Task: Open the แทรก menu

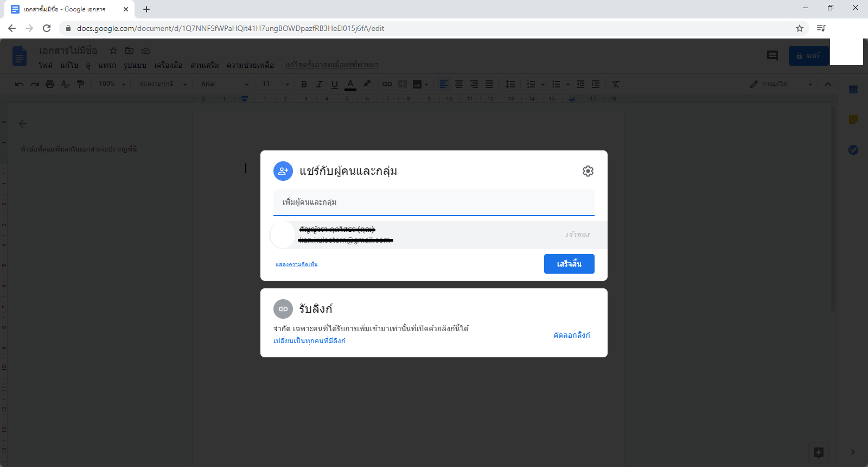Action: [107, 65]
